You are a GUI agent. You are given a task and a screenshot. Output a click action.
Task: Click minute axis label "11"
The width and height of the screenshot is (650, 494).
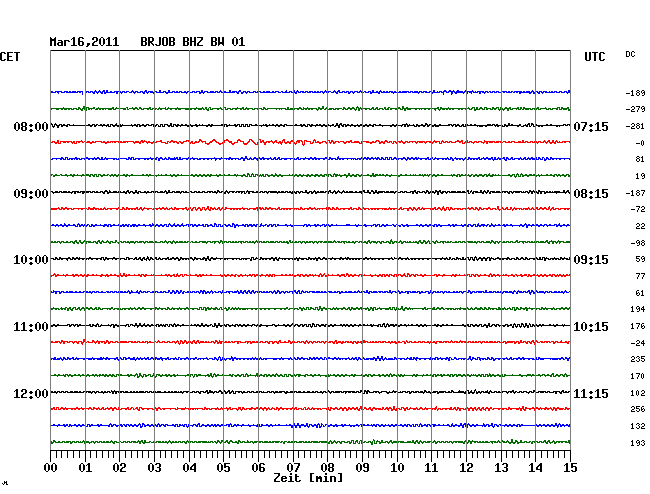[431, 468]
